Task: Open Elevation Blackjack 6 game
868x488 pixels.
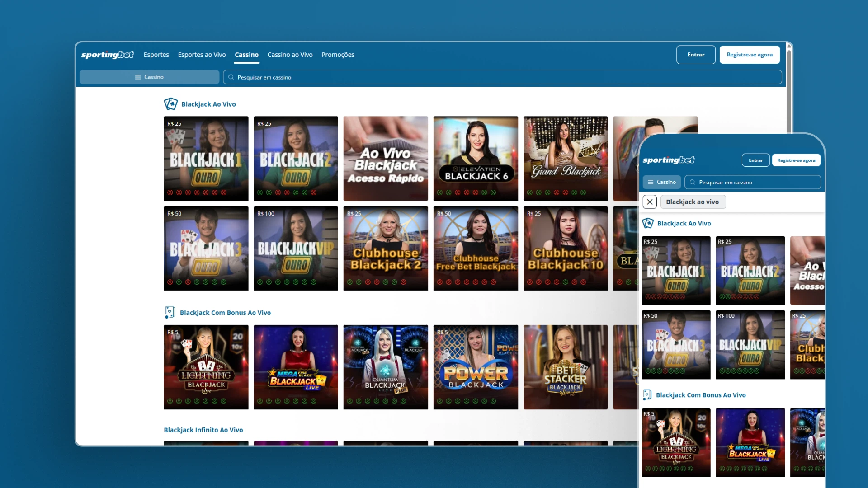Action: tap(476, 159)
